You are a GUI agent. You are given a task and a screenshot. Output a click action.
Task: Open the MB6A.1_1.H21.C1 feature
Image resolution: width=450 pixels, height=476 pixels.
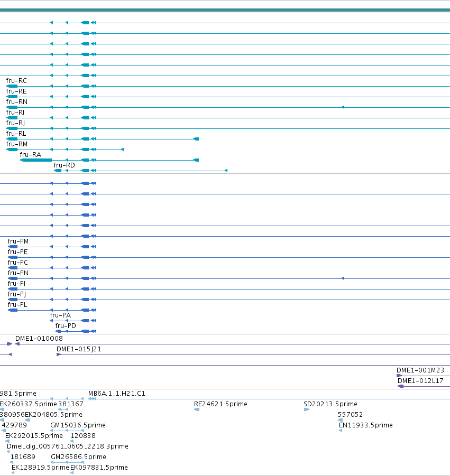[117, 394]
